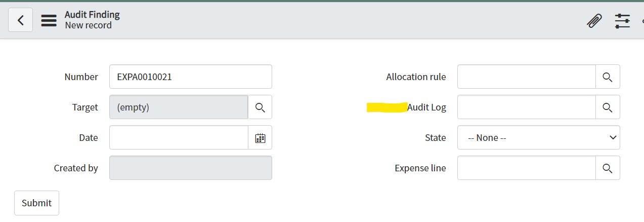644x222 pixels.
Task: Focus the Expense line text field
Action: click(527, 168)
